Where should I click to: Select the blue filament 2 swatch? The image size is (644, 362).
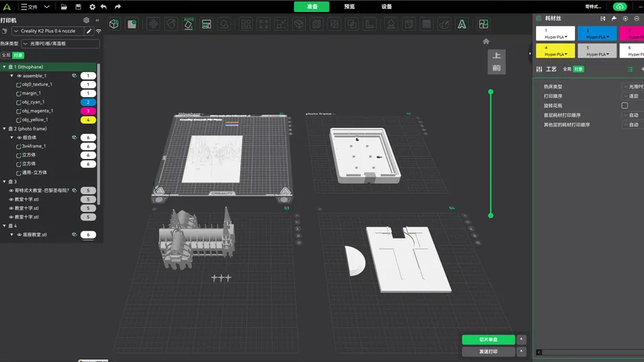pos(597,34)
